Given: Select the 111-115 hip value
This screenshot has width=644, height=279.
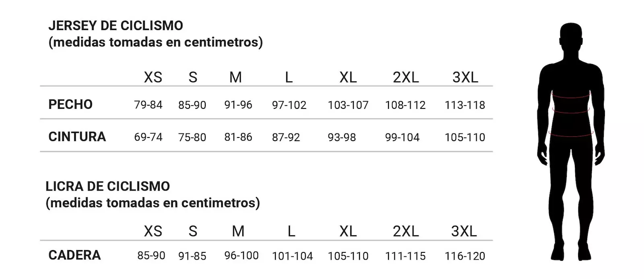Looking at the screenshot, I should tap(405, 256).
